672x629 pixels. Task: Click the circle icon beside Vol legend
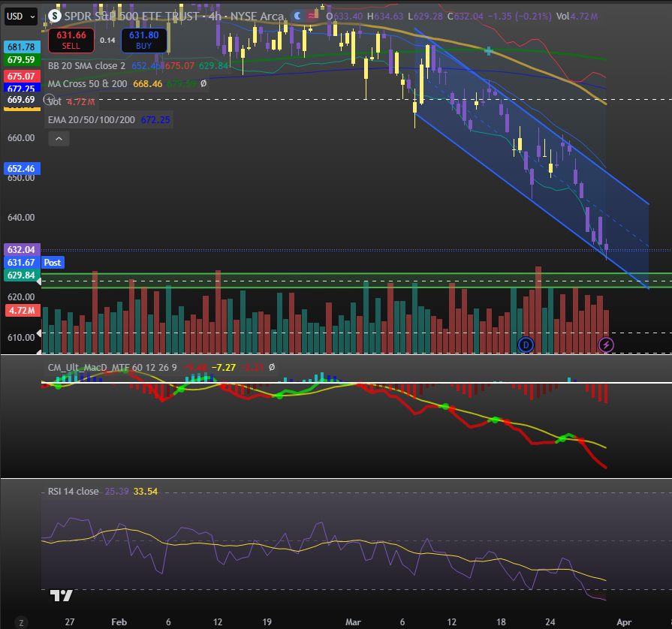click(x=50, y=99)
